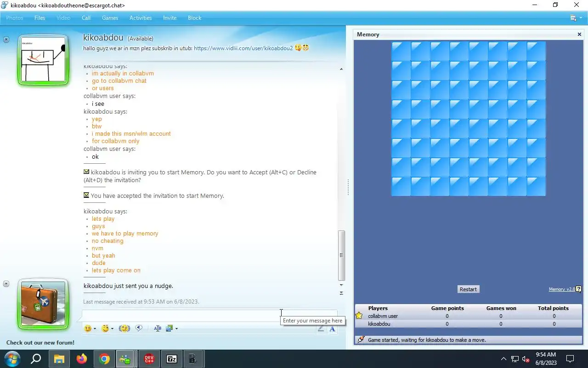Open taskbar search magnifier

coord(36,359)
